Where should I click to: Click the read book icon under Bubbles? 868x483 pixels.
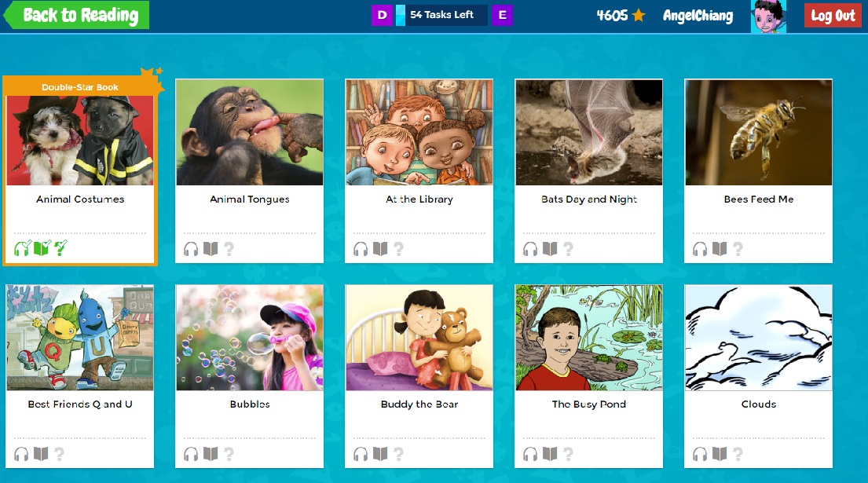(211, 454)
